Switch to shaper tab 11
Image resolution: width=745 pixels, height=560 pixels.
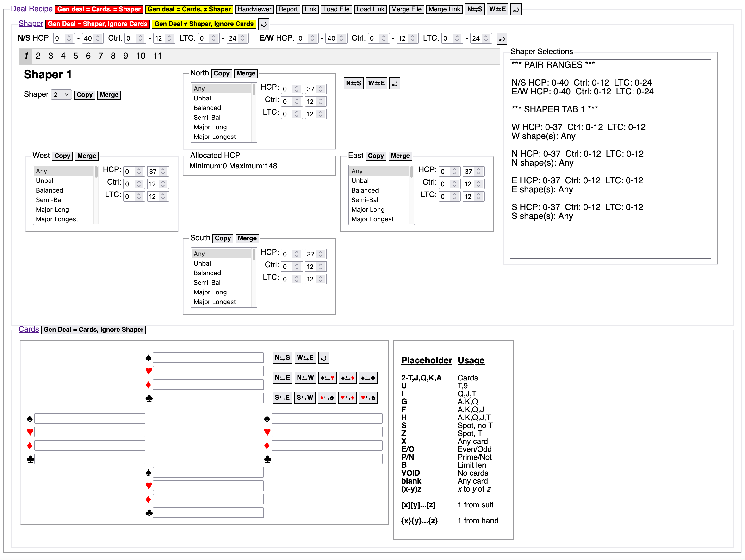coord(157,56)
